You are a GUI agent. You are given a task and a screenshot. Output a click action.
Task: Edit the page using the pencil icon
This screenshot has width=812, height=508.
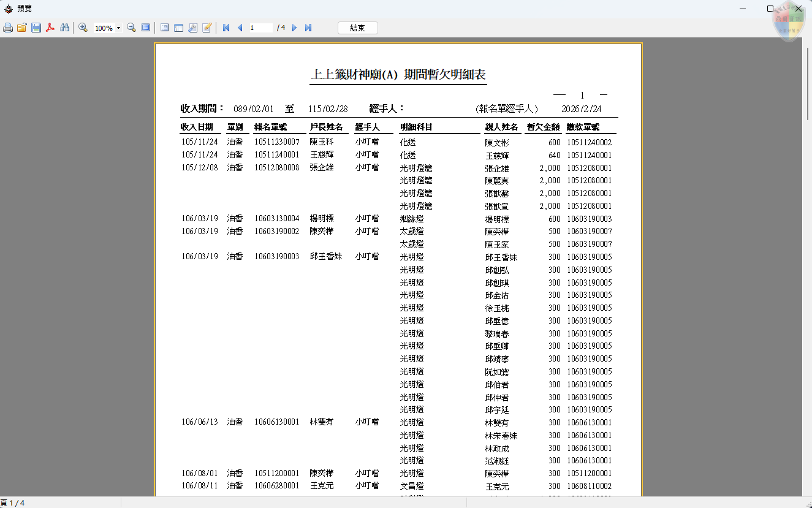pyautogui.click(x=207, y=28)
